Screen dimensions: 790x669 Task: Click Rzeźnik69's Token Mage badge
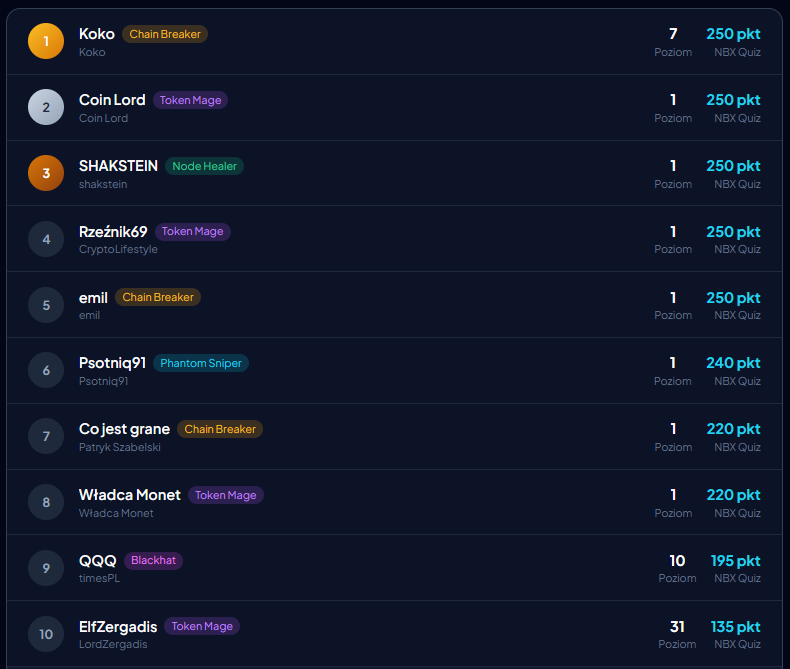[x=192, y=232]
